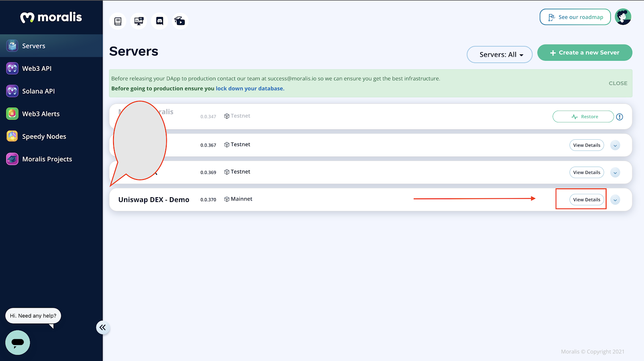Expand the 0.0.369 server row chevron
644x361 pixels.
click(x=615, y=173)
